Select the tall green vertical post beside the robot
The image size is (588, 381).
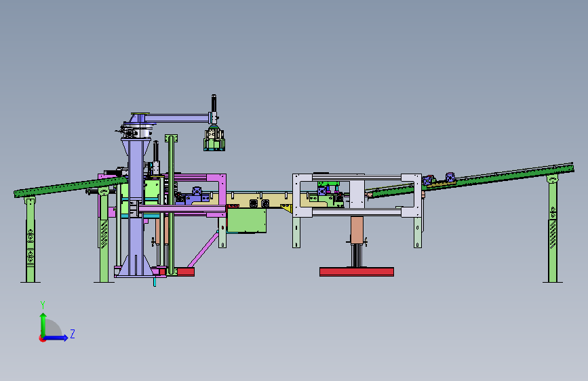[172, 204]
